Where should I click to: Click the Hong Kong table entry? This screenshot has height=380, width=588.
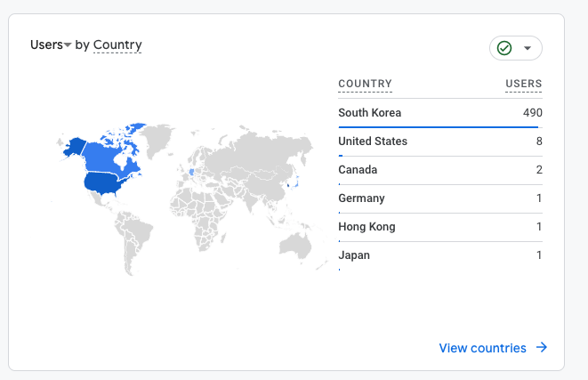(x=440, y=227)
